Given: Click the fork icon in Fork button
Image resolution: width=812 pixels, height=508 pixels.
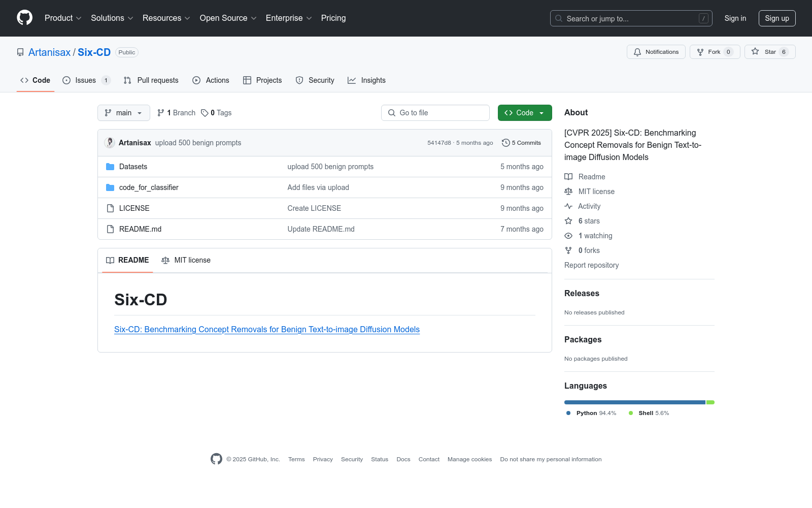Looking at the screenshot, I should click(700, 52).
